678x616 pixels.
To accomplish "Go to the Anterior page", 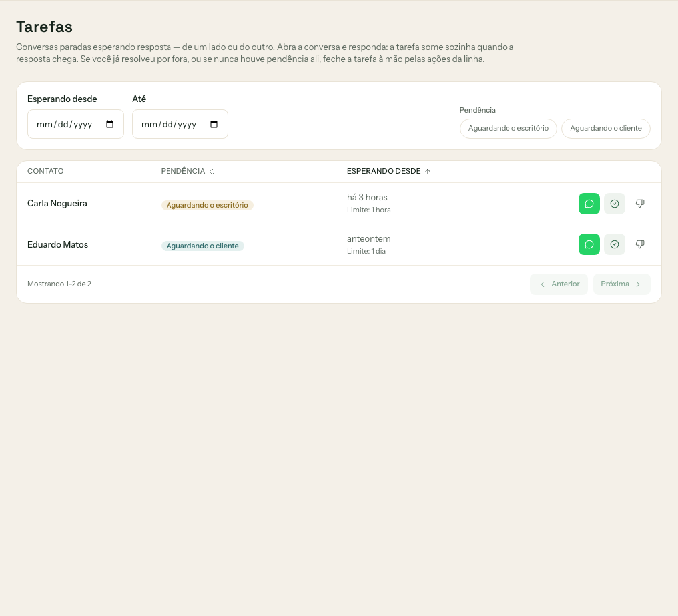I will point(559,284).
